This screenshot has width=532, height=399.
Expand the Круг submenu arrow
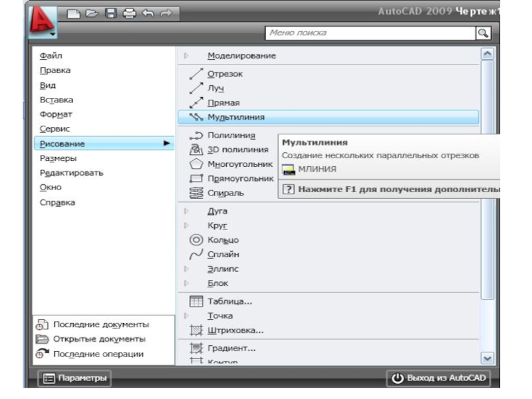pyautogui.click(x=186, y=225)
